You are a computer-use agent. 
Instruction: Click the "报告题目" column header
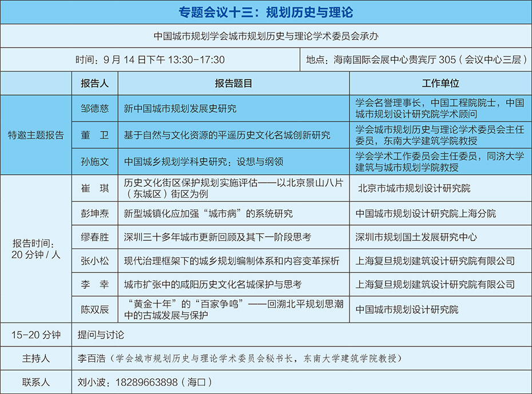point(233,83)
